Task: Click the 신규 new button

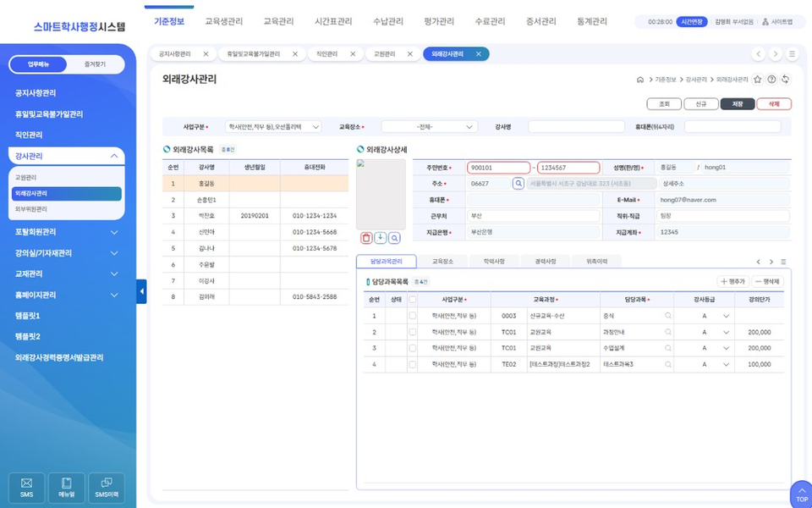Action: (700, 104)
